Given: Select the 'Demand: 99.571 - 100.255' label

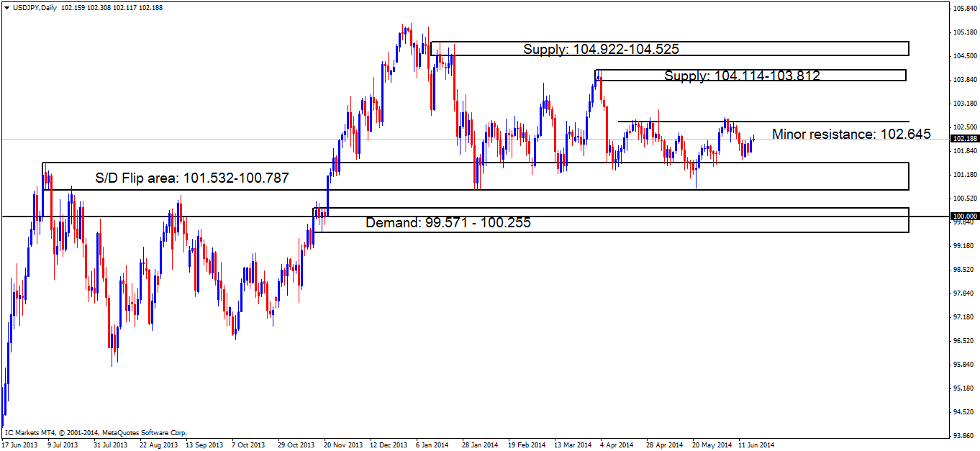Looking at the screenshot, I should click(448, 222).
